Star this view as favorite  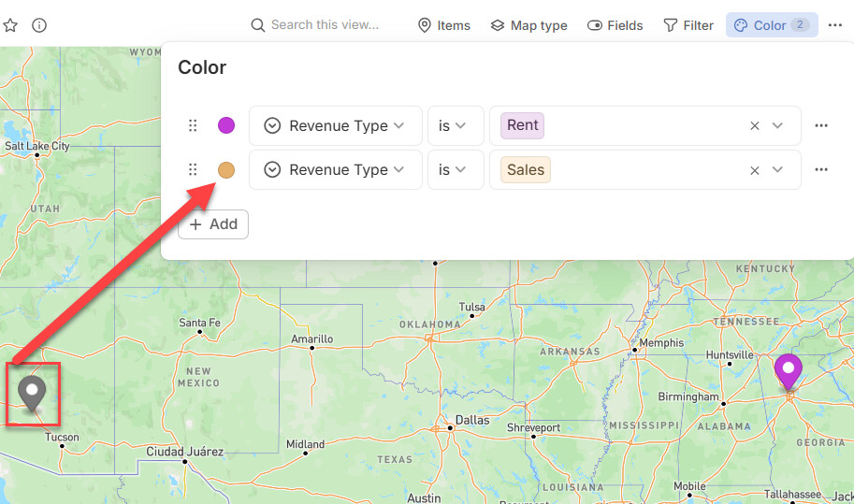(x=9, y=25)
